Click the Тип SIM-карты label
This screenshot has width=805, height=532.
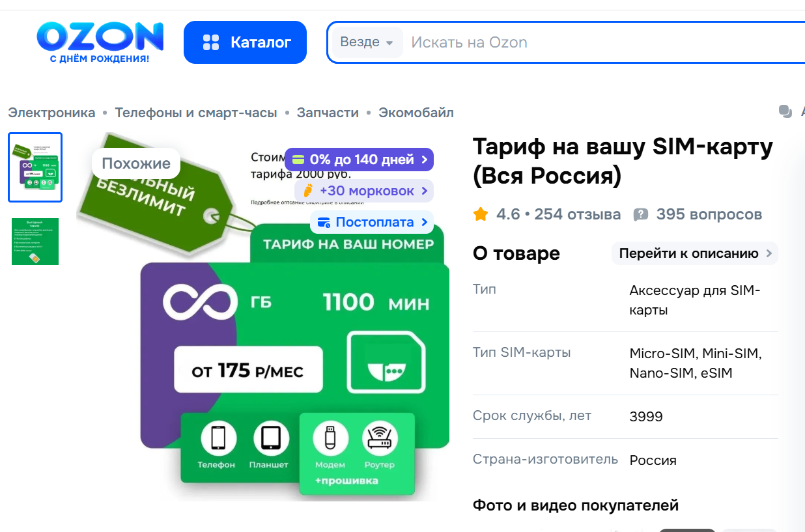[522, 352]
